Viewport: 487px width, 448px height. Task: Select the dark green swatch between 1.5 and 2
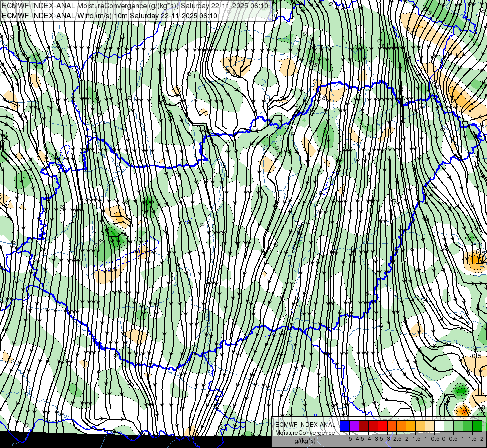[x=477, y=426]
